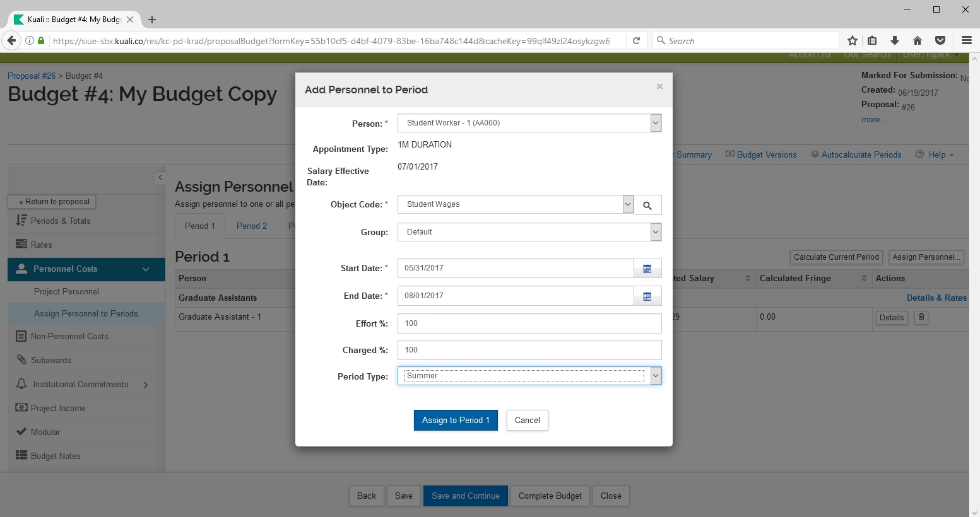Expand the Person dropdown
The width and height of the screenshot is (980, 517).
656,123
